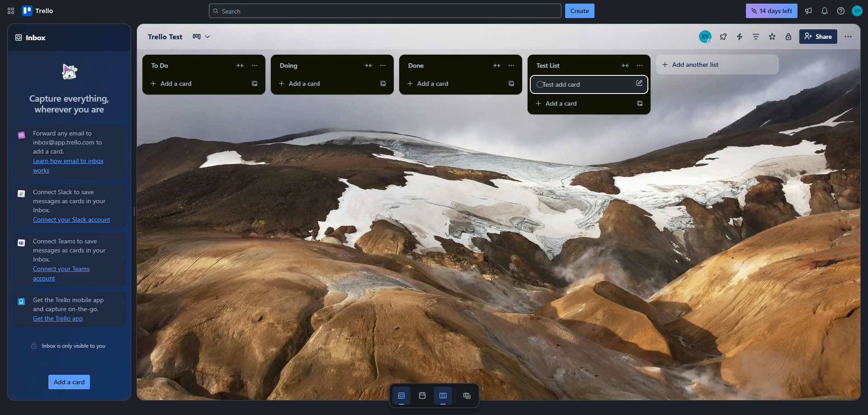Click the Trello Test board title
Image resolution: width=868 pixels, height=415 pixels.
click(x=165, y=37)
